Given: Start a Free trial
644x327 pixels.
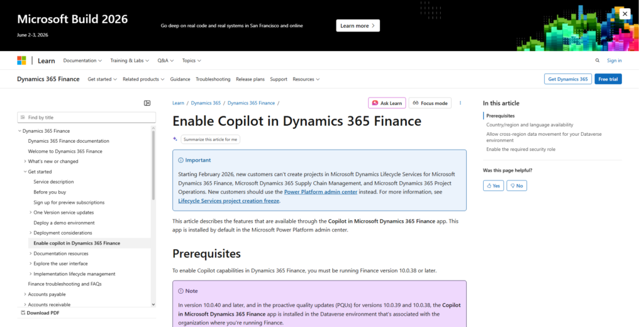Looking at the screenshot, I should pos(608,79).
